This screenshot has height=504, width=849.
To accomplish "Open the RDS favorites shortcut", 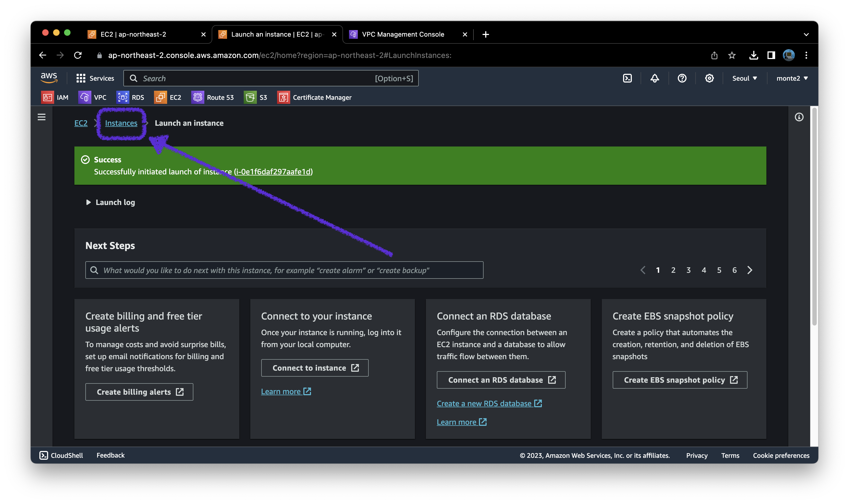I will tap(130, 98).
